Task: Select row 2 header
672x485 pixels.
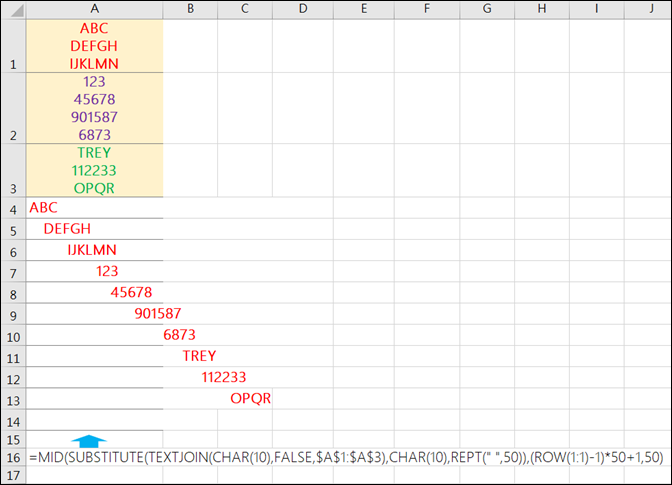Action: (x=13, y=108)
